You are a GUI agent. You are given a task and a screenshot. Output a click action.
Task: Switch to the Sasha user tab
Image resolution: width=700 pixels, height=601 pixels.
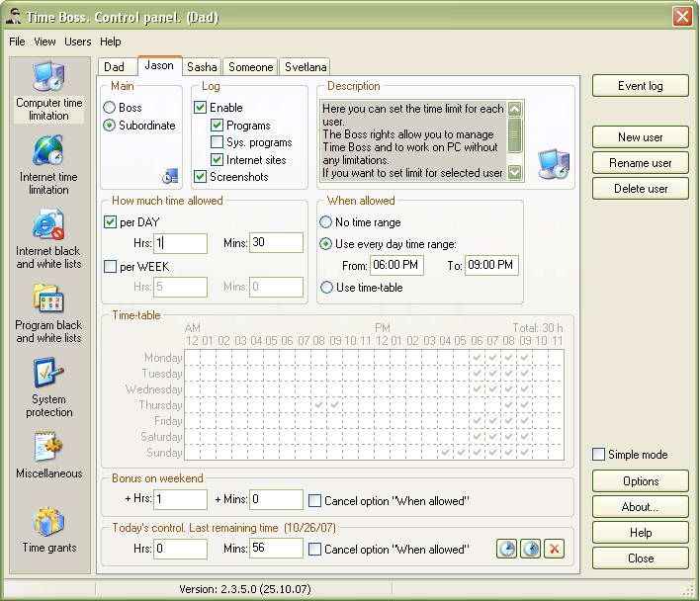pyautogui.click(x=202, y=67)
